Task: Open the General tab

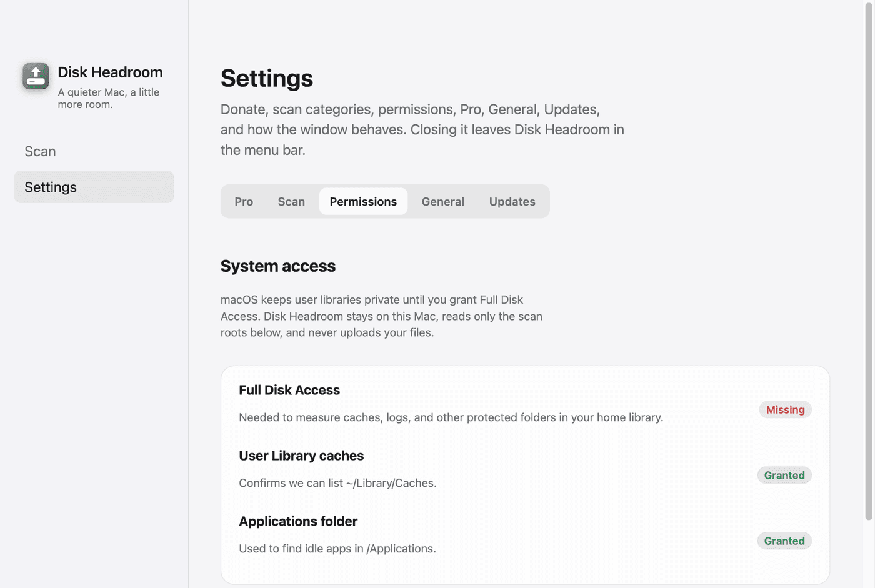Action: pyautogui.click(x=442, y=201)
